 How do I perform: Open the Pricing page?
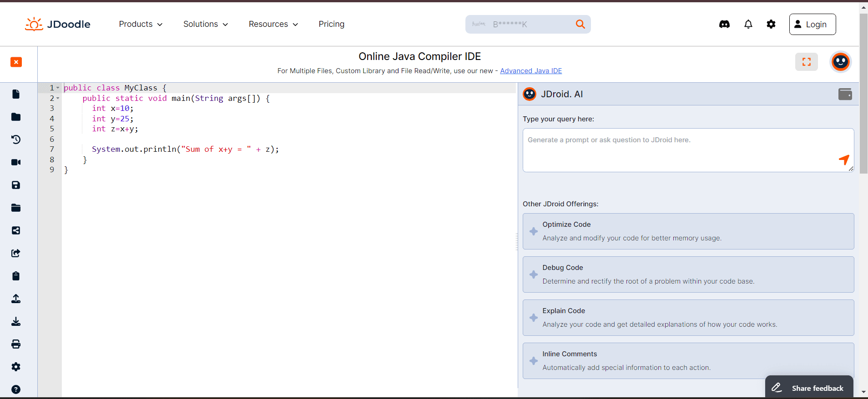pos(331,24)
